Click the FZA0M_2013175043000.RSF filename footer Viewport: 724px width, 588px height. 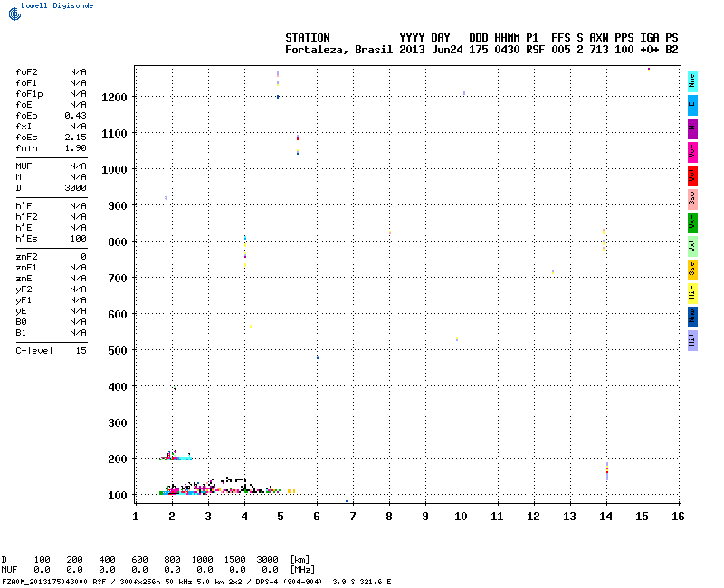pyautogui.click(x=54, y=582)
